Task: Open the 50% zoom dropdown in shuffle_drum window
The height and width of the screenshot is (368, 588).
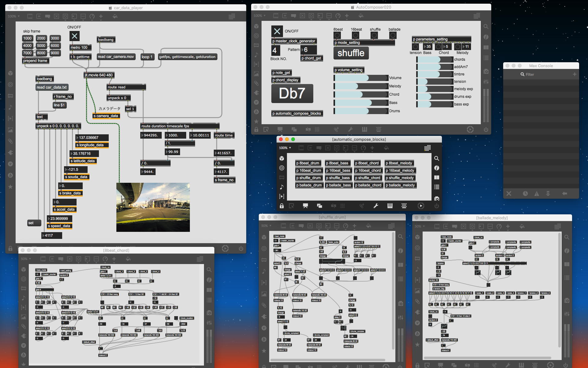Action: (266, 226)
